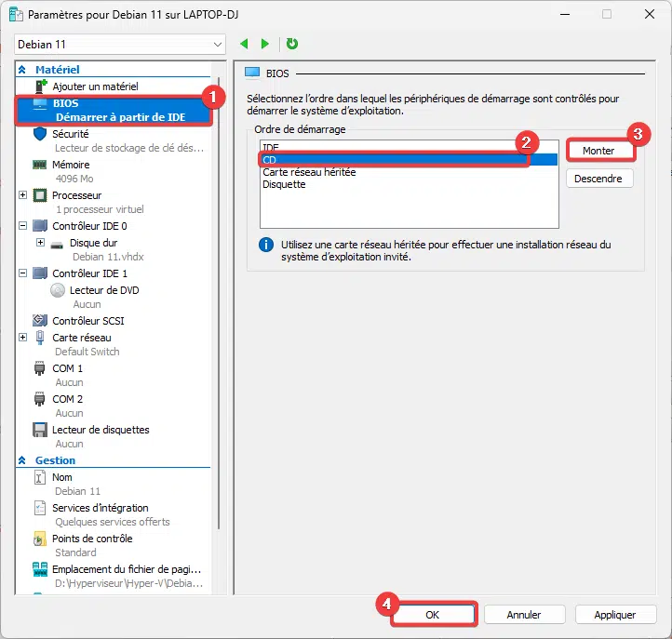The height and width of the screenshot is (639, 672).
Task: Click the Contrôleur IDE 1 icon
Action: [x=40, y=273]
